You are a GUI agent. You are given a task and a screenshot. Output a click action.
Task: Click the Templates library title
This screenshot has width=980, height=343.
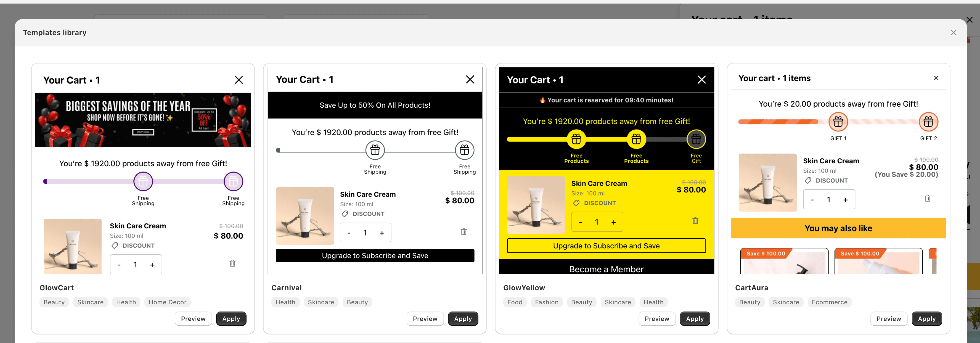click(x=55, y=33)
